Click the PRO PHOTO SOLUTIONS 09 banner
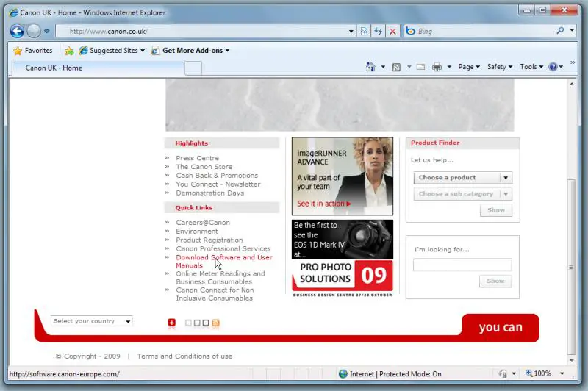The height and width of the screenshot is (391, 588). click(x=343, y=278)
